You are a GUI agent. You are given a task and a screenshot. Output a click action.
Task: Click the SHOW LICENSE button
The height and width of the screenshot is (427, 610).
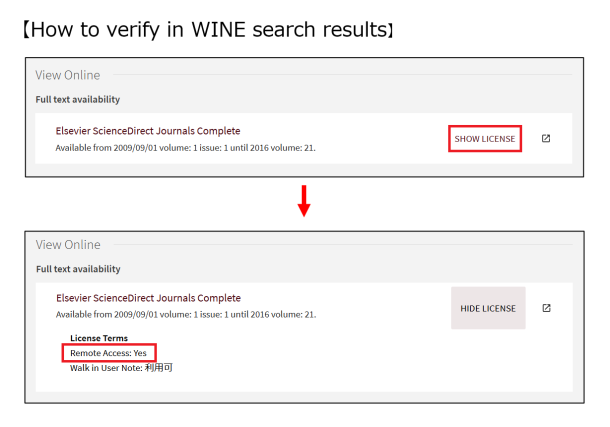coord(485,138)
